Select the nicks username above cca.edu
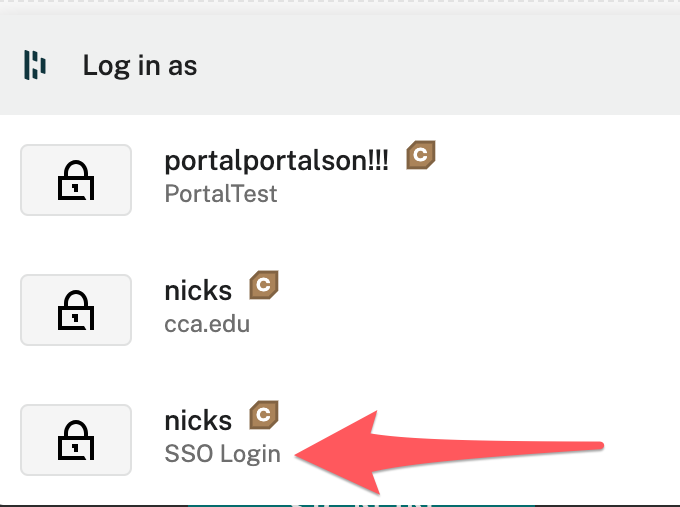Screen dimensions: 680x507 198,291
